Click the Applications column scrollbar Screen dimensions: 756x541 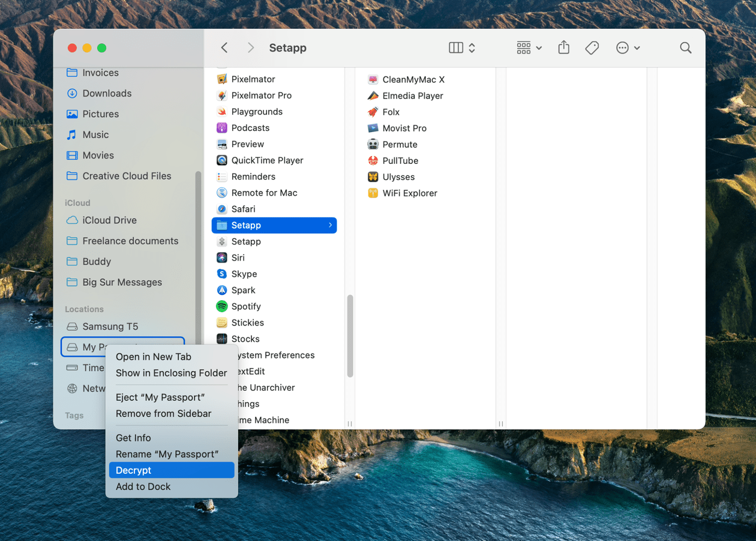[x=350, y=335]
